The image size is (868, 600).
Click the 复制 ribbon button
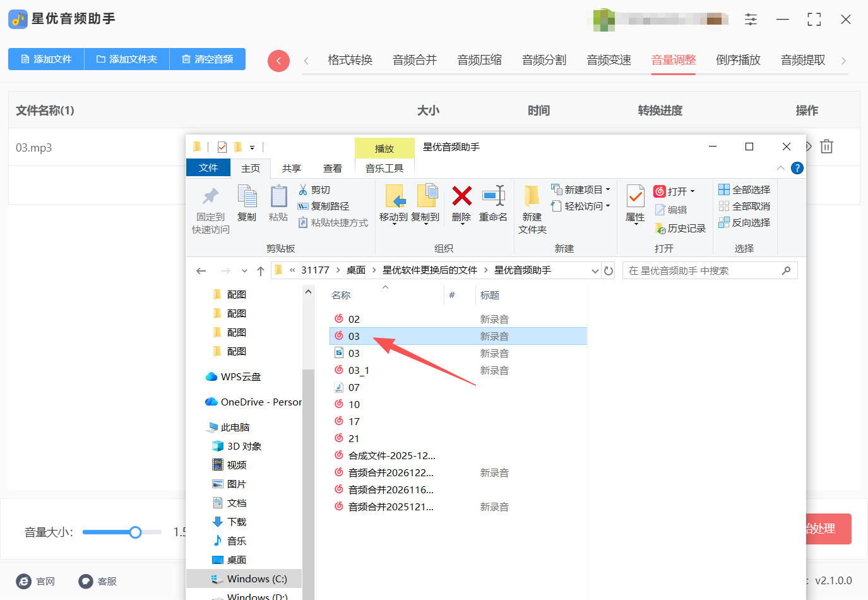247,203
